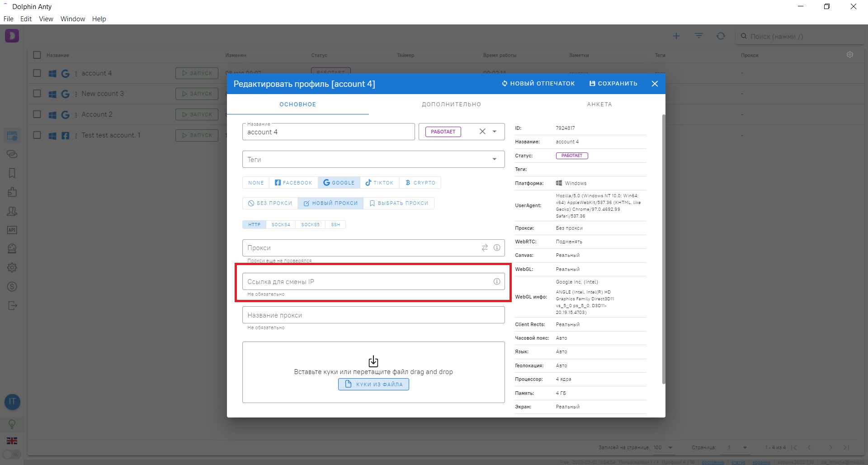This screenshot has height=465, width=868.
Task: Toggle the select-all checkbox in table header
Action: point(37,55)
